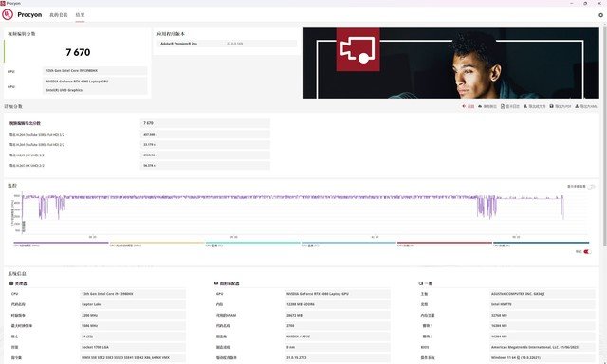The width and height of the screenshot is (607, 364).
Task: Click the 28672 MB available VRAM value
Action: click(338, 316)
